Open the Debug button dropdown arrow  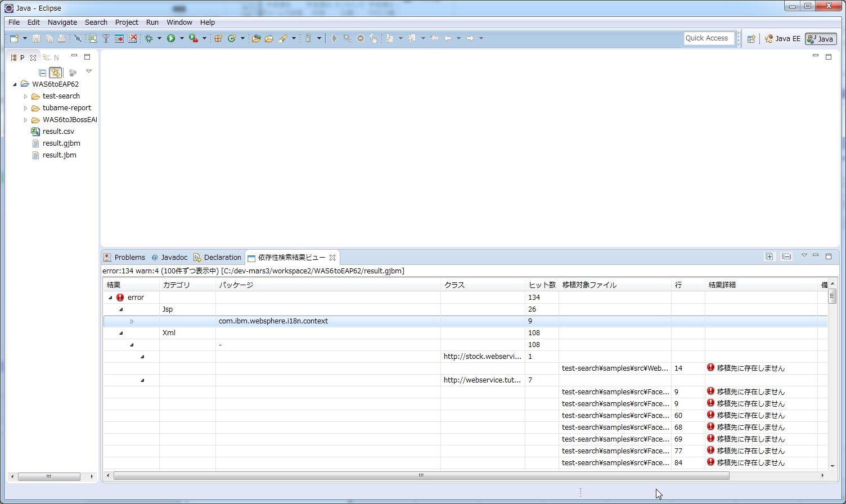[x=159, y=38]
